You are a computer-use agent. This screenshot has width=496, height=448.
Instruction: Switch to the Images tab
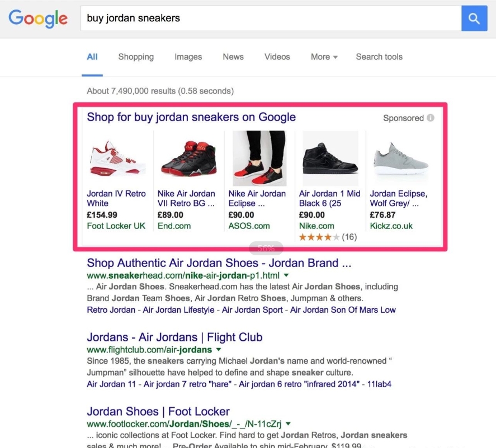(188, 57)
